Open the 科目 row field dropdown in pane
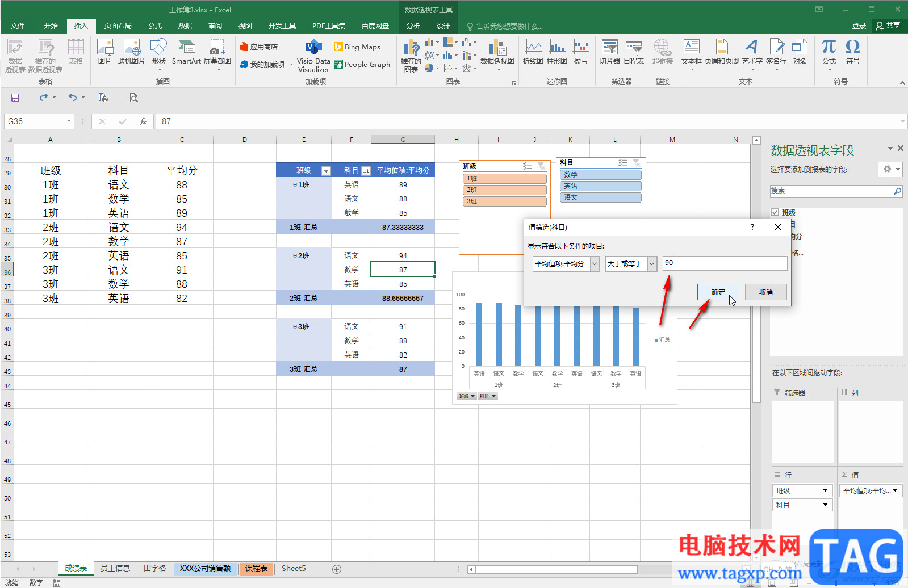The height and width of the screenshot is (588, 908). click(825, 505)
